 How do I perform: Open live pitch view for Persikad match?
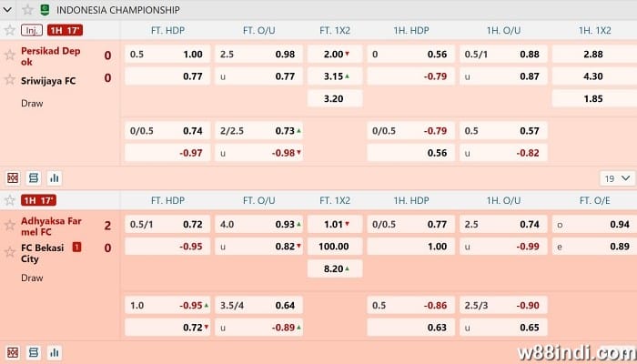coord(13,177)
